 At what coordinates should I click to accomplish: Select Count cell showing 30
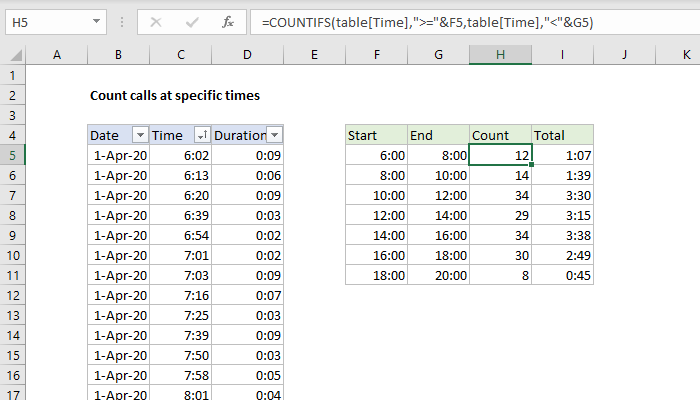point(500,255)
